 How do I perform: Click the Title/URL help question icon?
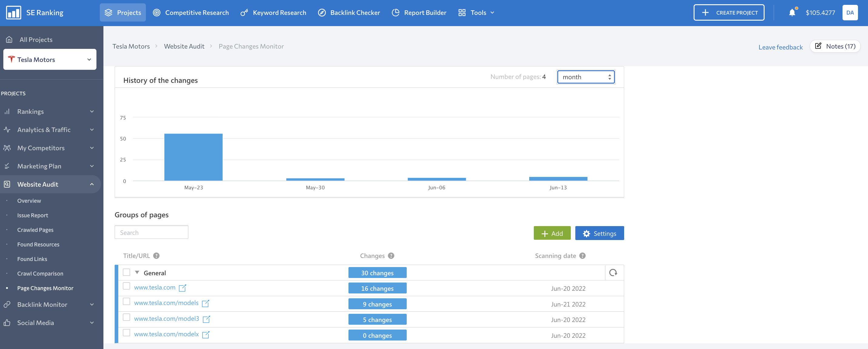pyautogui.click(x=156, y=256)
